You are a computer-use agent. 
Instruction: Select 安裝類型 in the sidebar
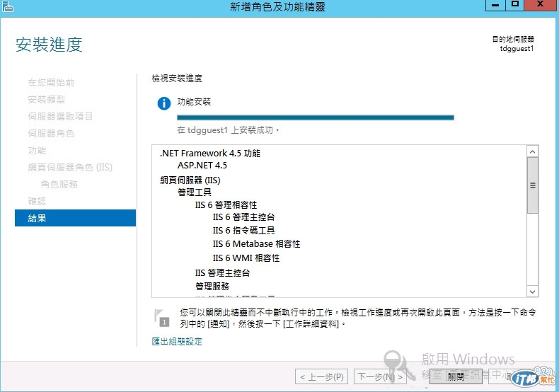pyautogui.click(x=46, y=100)
